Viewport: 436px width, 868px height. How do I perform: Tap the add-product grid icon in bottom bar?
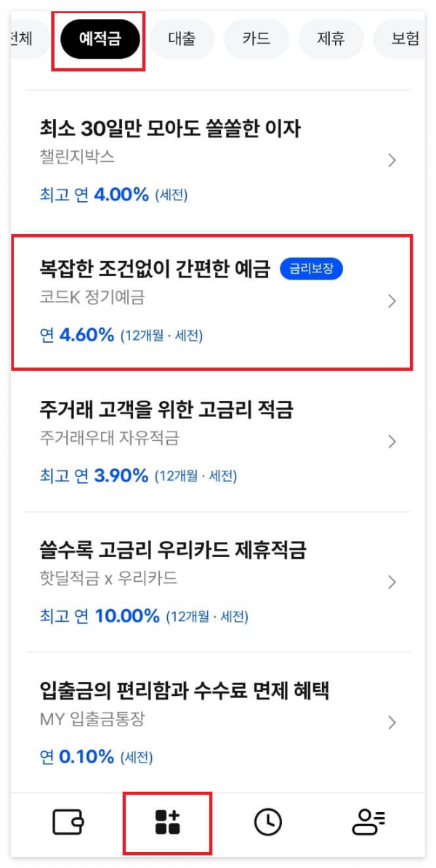click(x=169, y=823)
